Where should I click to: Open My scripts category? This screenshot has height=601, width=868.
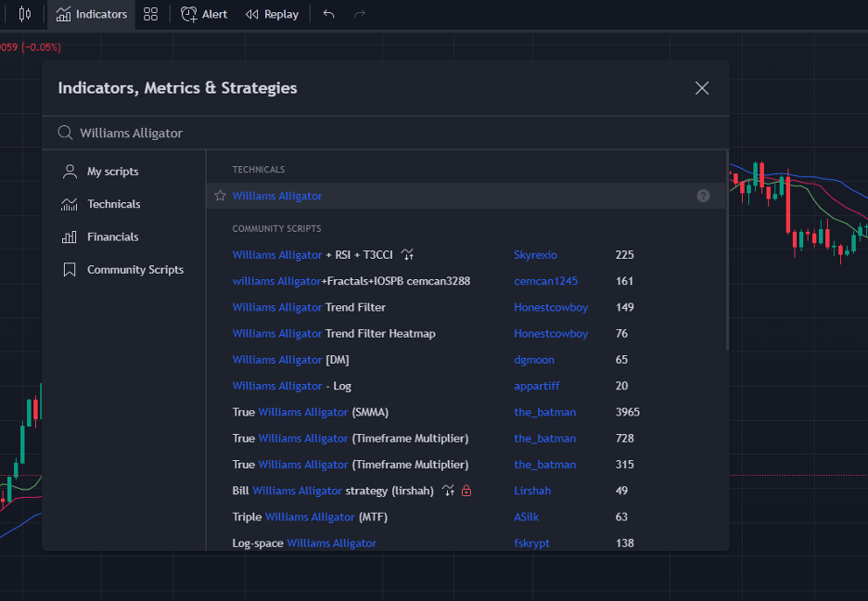pos(100,172)
